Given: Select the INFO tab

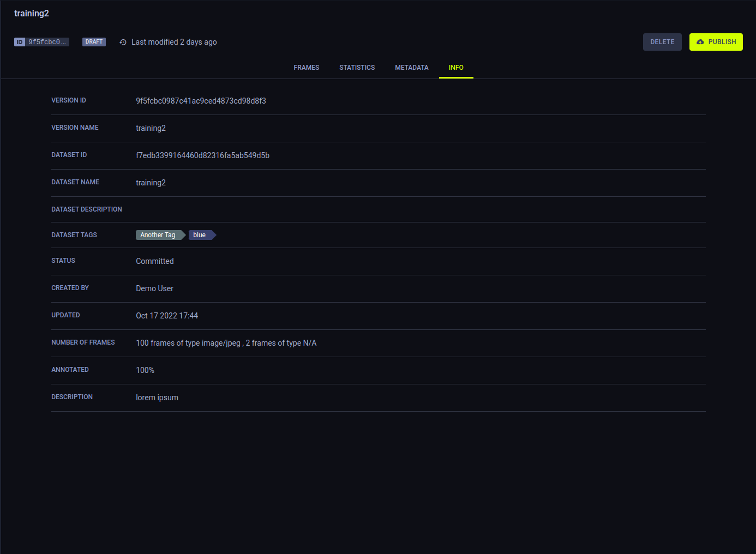Looking at the screenshot, I should tap(456, 68).
